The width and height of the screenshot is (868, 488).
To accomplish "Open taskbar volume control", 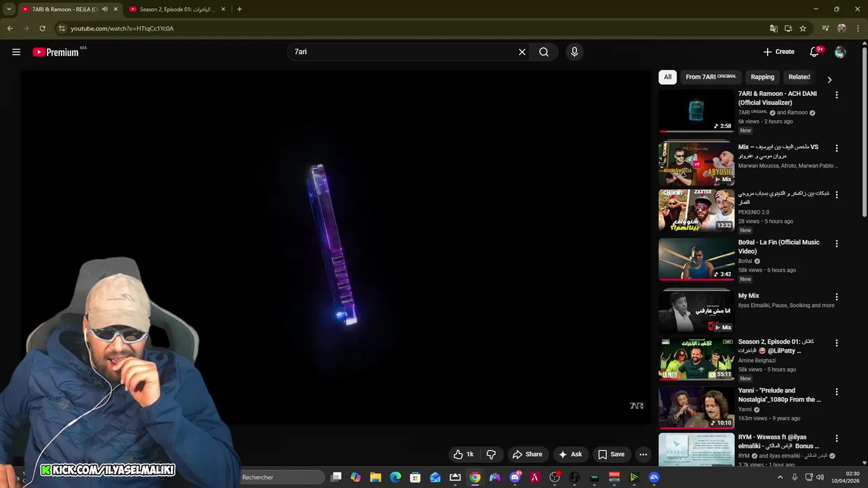I will 821,477.
